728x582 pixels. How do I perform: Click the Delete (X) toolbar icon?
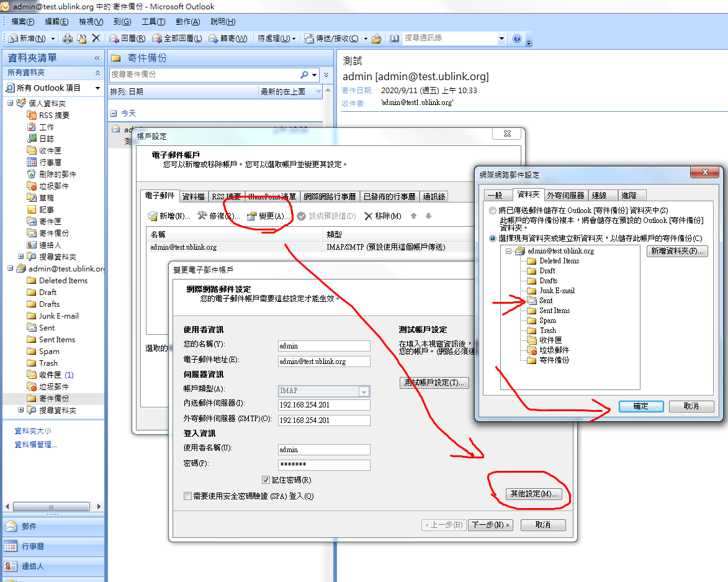pyautogui.click(x=96, y=39)
